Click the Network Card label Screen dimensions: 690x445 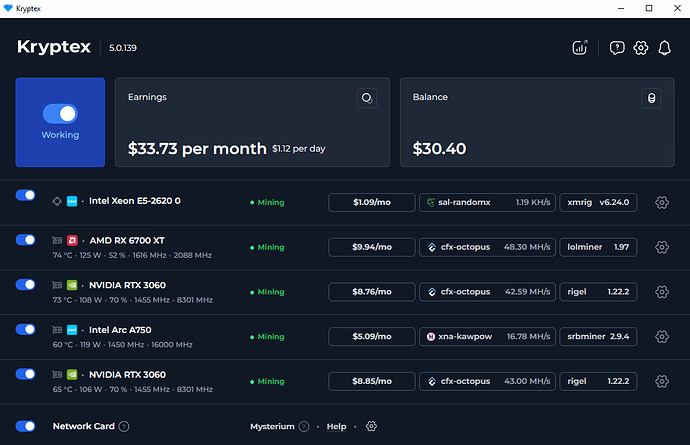84,426
